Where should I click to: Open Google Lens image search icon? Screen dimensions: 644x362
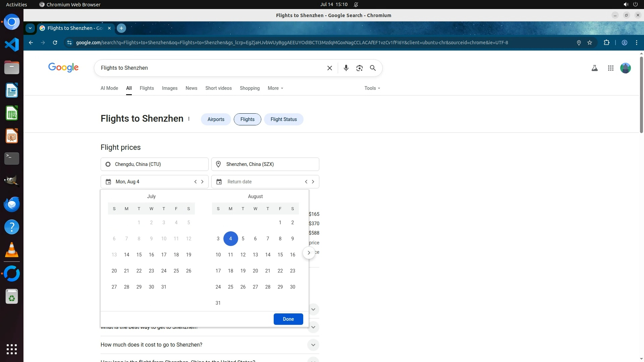click(359, 68)
